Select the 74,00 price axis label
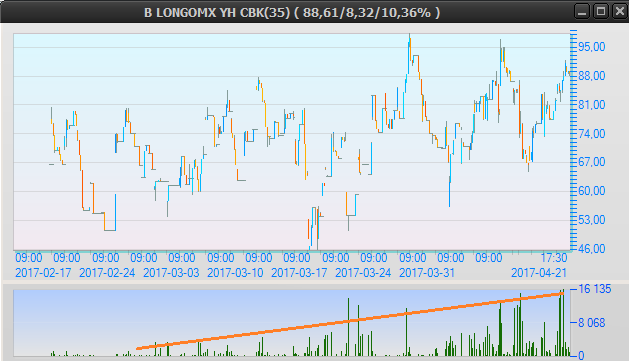This screenshot has width=629, height=361. [592, 134]
